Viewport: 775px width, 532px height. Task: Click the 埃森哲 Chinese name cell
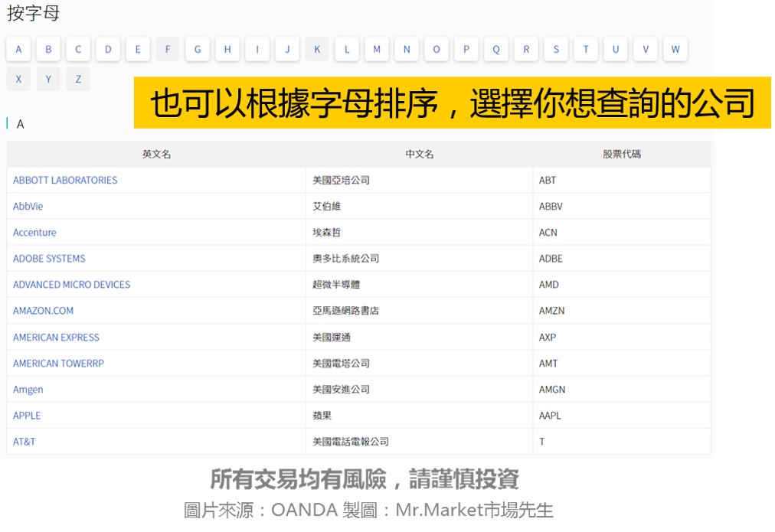[420, 233]
